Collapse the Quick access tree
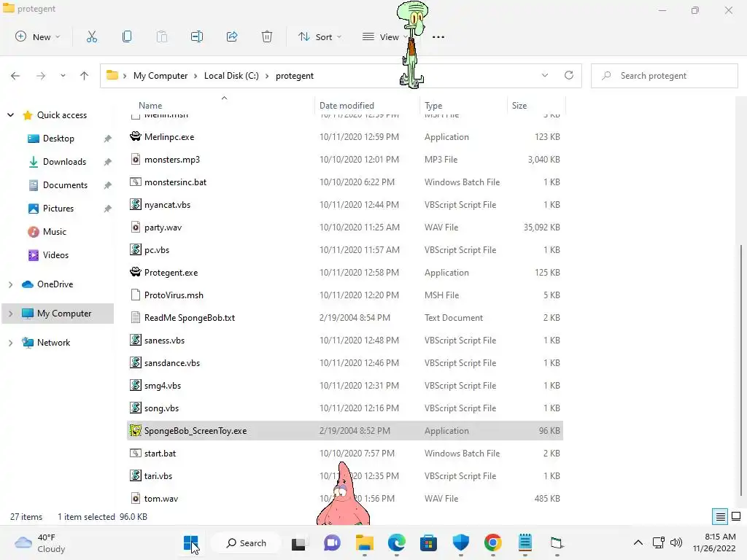 click(x=10, y=114)
